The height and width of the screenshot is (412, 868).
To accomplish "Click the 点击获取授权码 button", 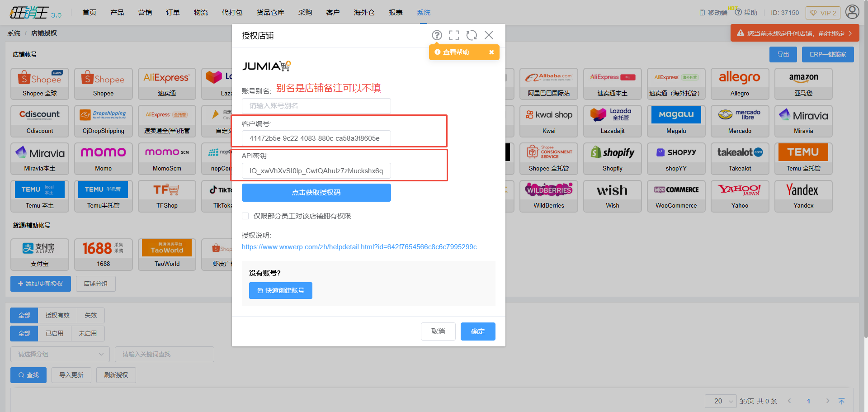I will click(316, 193).
